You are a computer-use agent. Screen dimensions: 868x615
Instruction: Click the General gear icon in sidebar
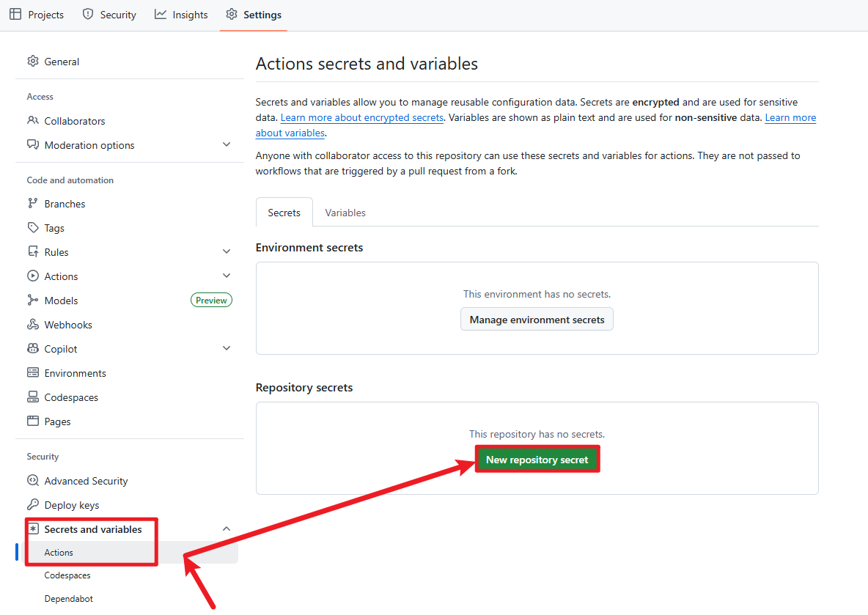point(33,62)
